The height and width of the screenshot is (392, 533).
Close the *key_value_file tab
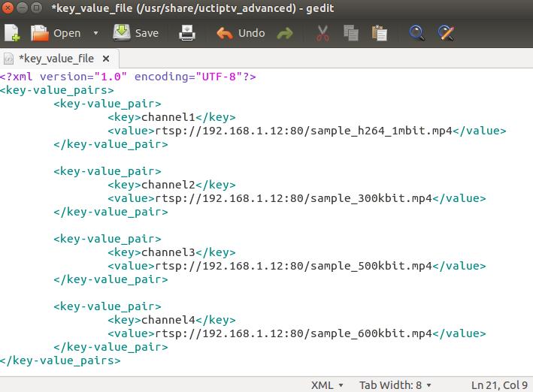tap(106, 59)
